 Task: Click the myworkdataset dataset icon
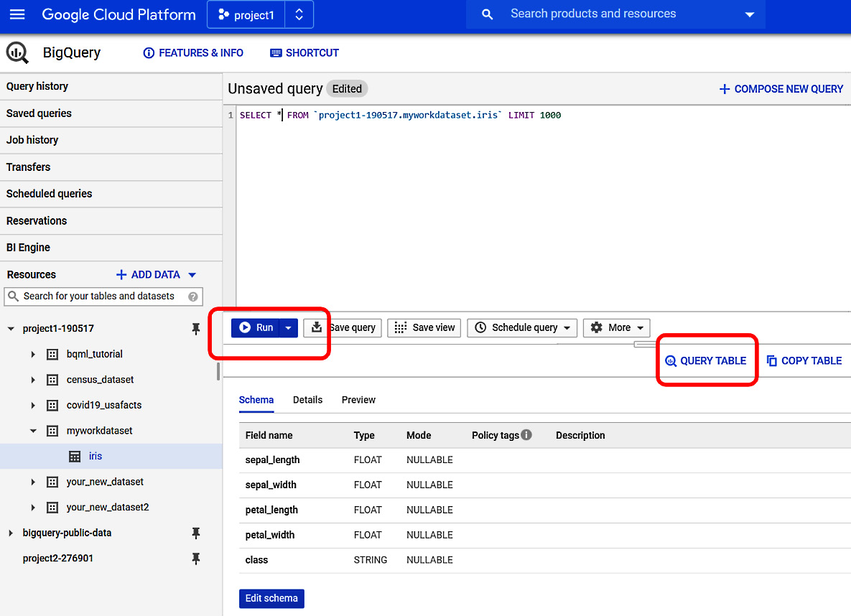click(52, 431)
